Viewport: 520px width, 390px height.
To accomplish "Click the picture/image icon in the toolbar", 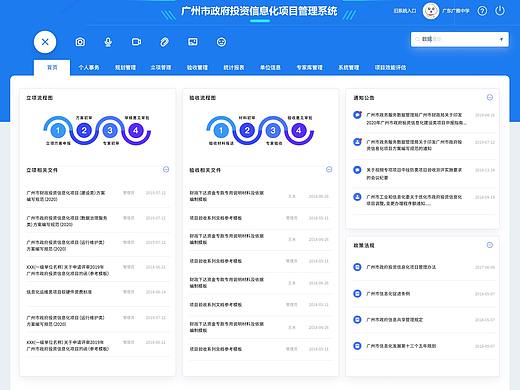I will pos(193,42).
